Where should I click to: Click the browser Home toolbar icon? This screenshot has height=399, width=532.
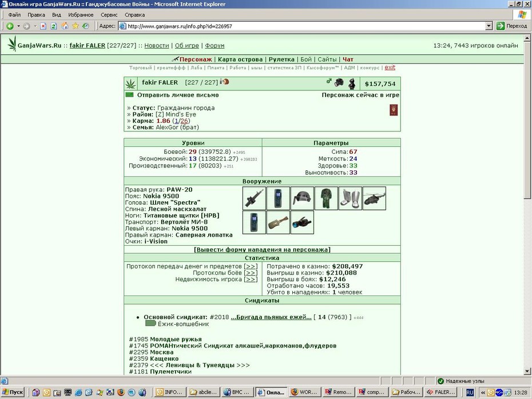(65, 26)
